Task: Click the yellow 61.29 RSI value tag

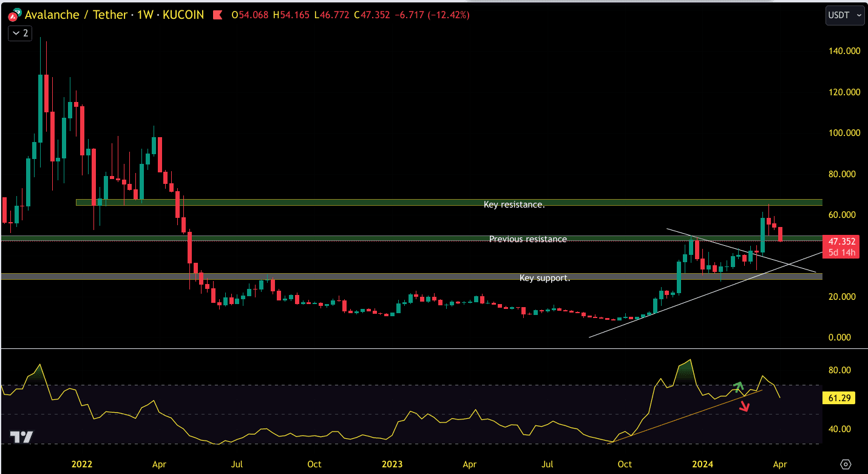Action: click(840, 399)
